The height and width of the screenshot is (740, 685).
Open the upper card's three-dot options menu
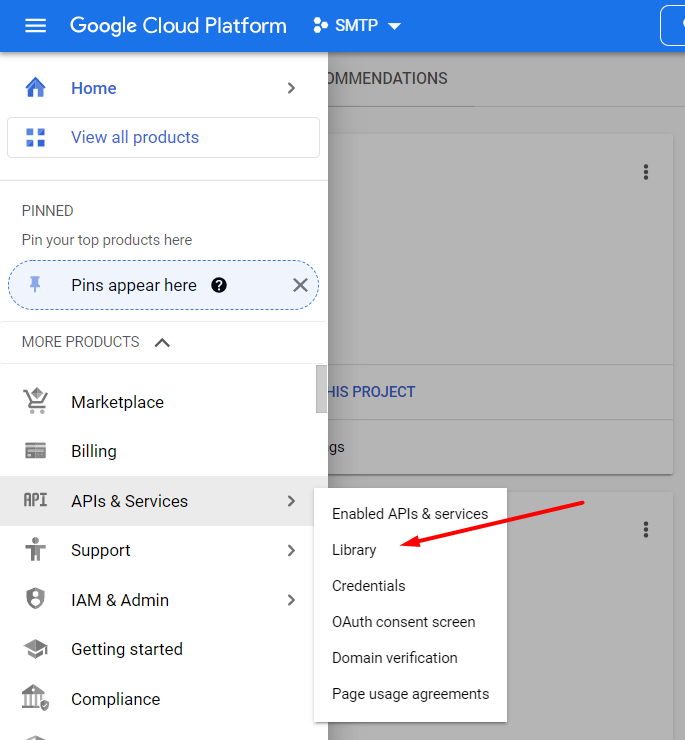click(x=646, y=172)
